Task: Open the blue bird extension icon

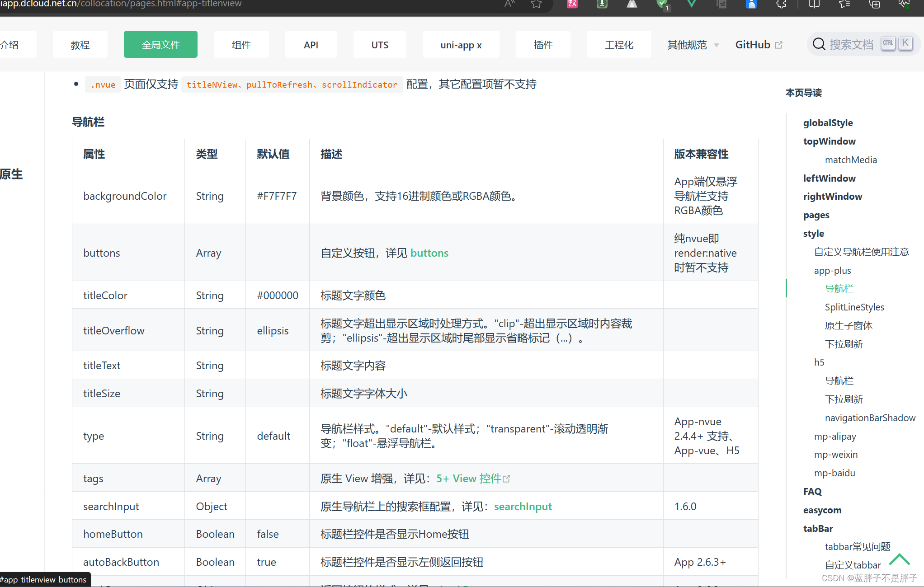Action: coord(751,4)
